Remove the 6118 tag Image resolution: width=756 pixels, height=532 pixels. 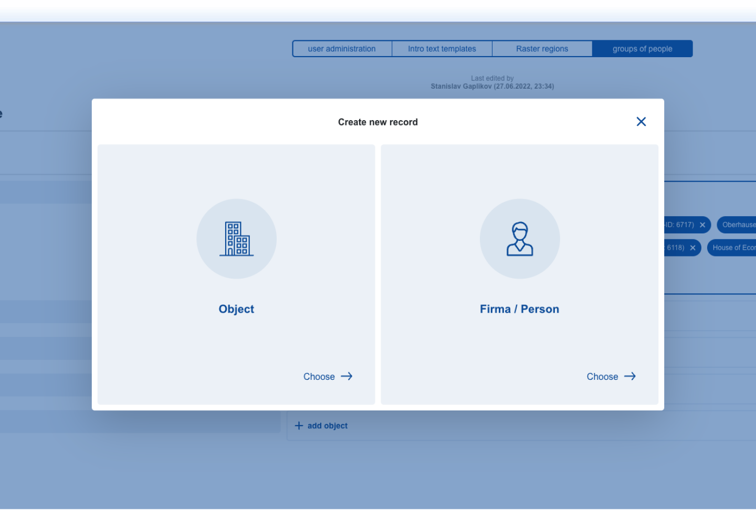tap(692, 248)
